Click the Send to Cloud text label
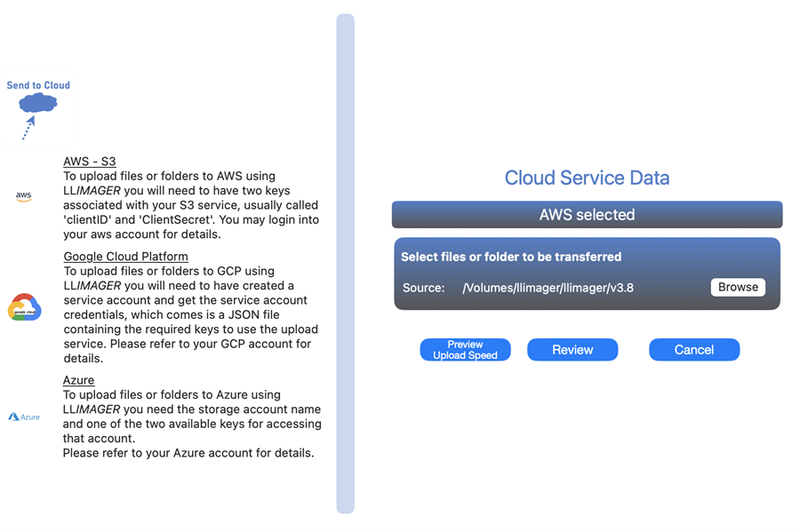 [x=37, y=84]
